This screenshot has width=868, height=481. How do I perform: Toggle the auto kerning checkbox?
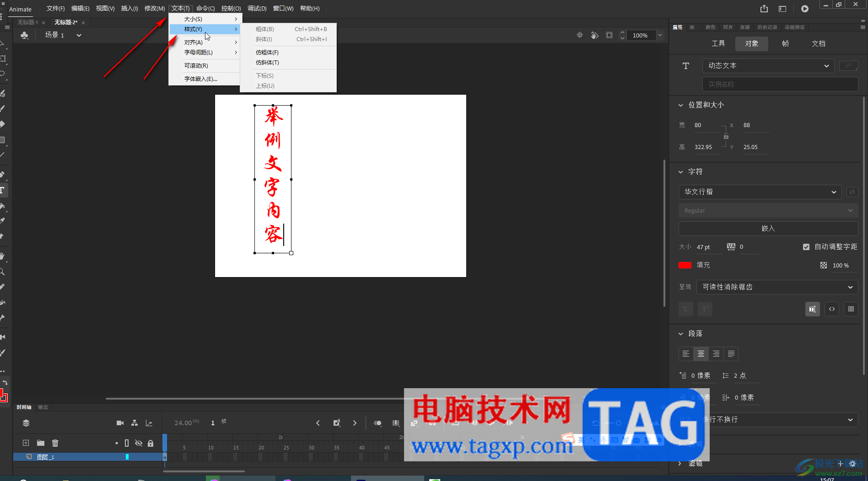point(806,247)
